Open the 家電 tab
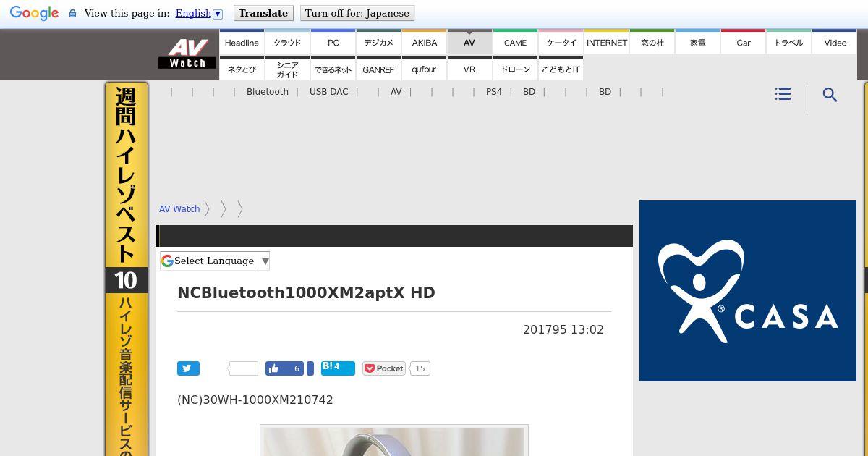The width and height of the screenshot is (868, 456). pyautogui.click(x=698, y=42)
